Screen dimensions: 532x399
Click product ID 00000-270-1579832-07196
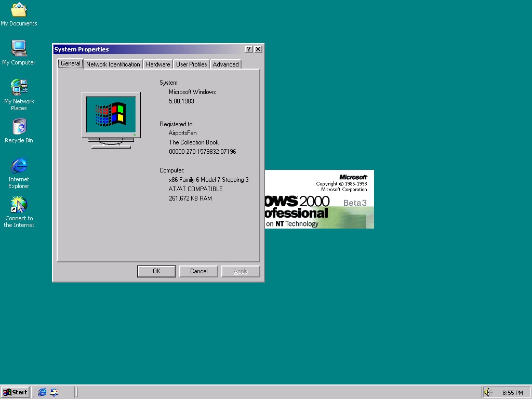[203, 151]
